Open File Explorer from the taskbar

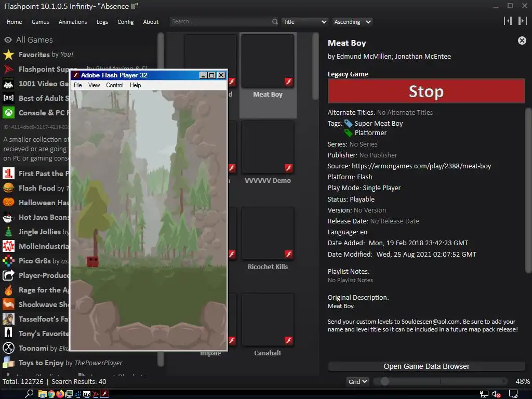point(42,394)
